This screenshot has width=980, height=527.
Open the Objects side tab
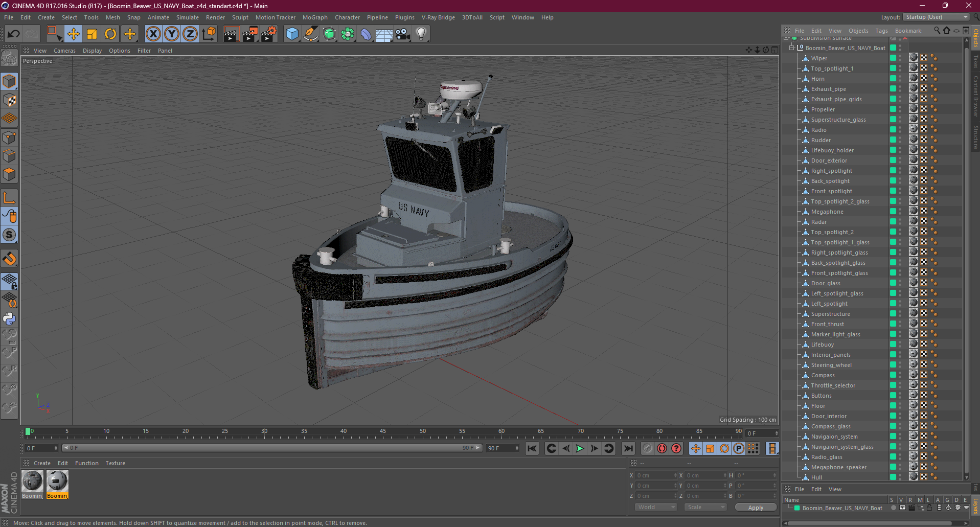point(975,38)
